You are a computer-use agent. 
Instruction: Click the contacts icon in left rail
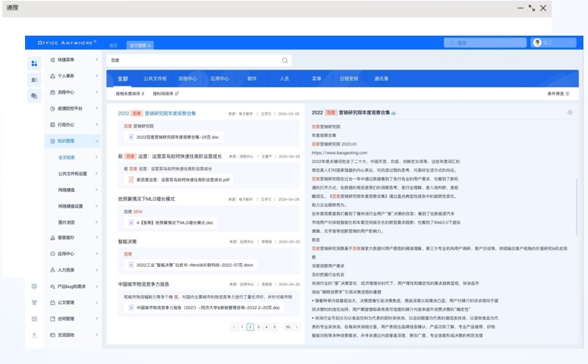coord(34,80)
